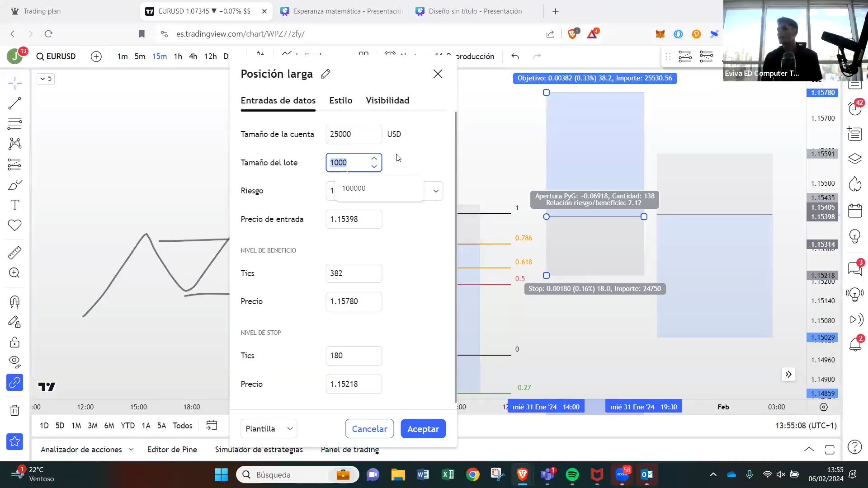Click the Cancelar button
Screen dimensions: 868x488
coord(369,429)
